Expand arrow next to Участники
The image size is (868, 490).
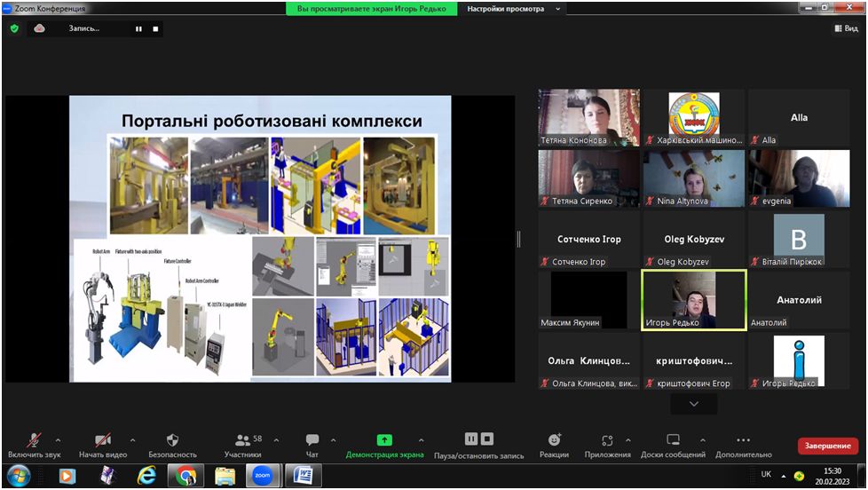[x=276, y=440]
